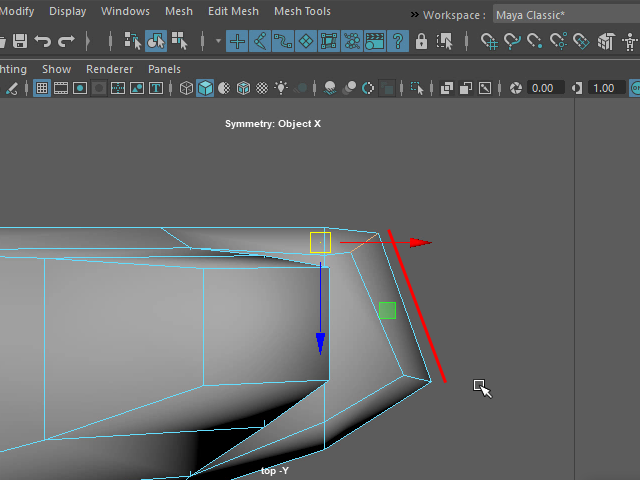This screenshot has width=640, height=480.
Task: Toggle use all lights bulb icon
Action: [281, 88]
